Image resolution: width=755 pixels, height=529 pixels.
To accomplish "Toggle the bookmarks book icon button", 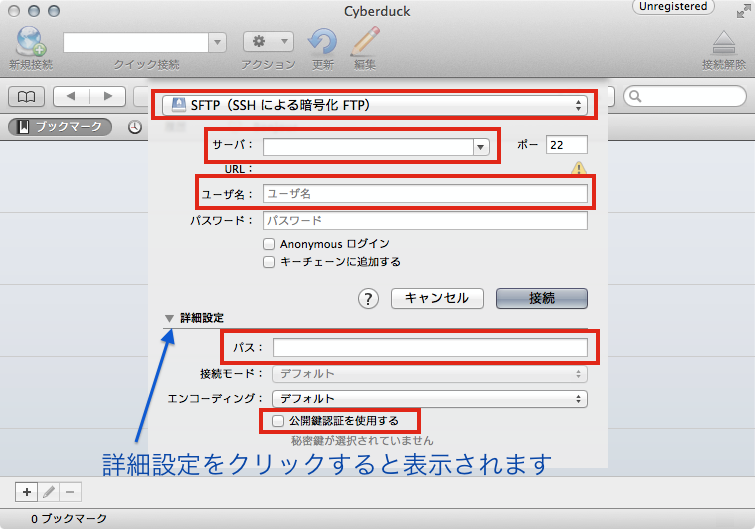I will (26, 97).
